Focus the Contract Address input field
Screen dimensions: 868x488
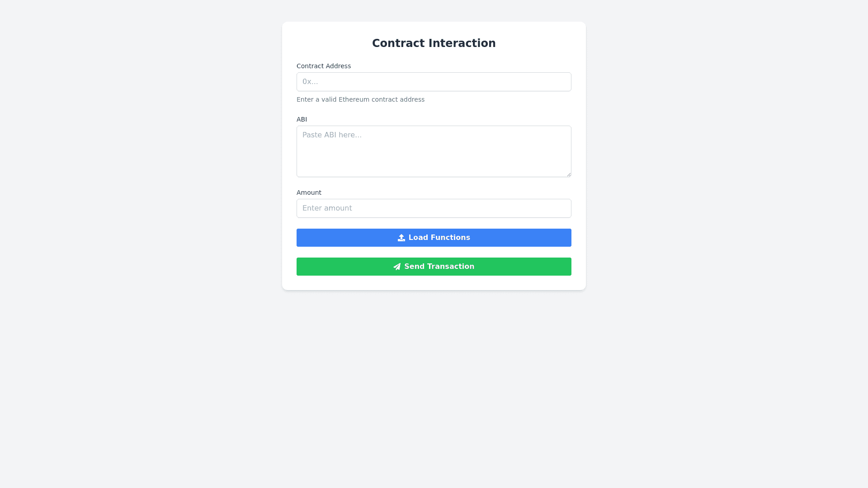(434, 82)
